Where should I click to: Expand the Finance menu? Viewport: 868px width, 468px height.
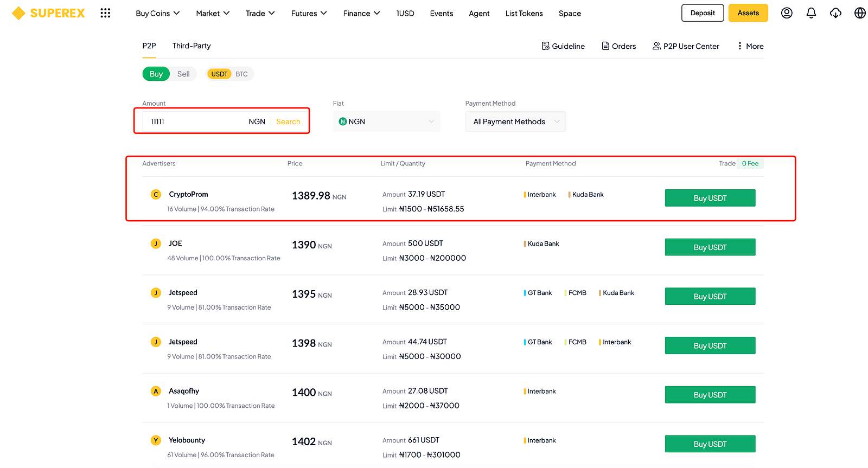pyautogui.click(x=362, y=13)
